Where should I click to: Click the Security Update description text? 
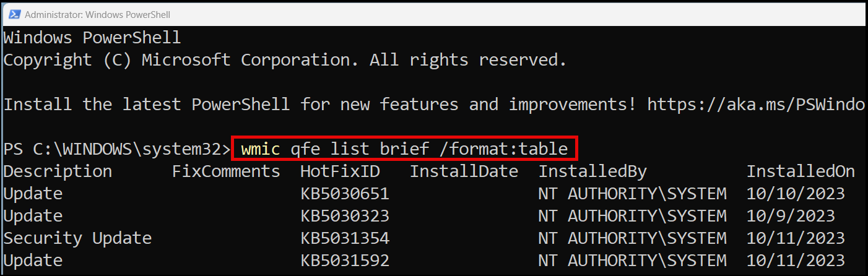[77, 239]
